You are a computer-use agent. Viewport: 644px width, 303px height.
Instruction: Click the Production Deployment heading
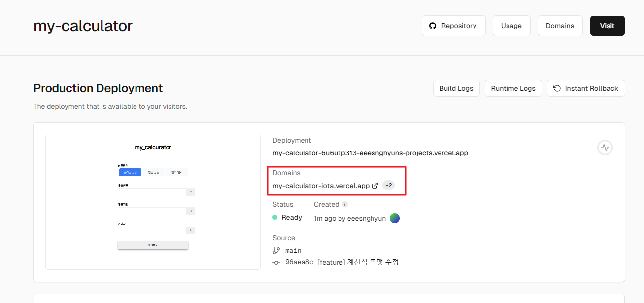pos(98,88)
